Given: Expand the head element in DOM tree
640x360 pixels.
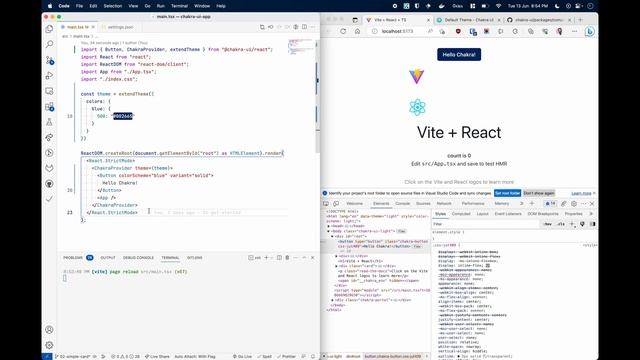Looking at the screenshot, I should (x=329, y=226).
